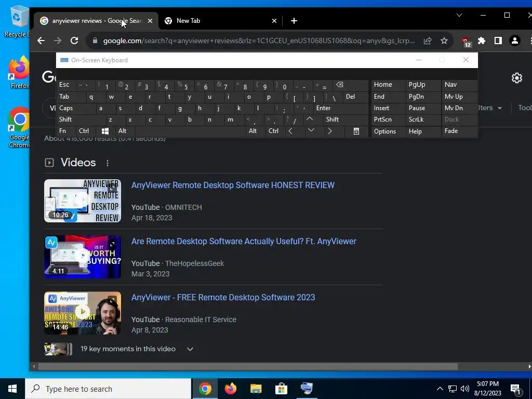Open AnyViewer Remote Desktop Software HONEST REVIEW link

pyautogui.click(x=233, y=185)
